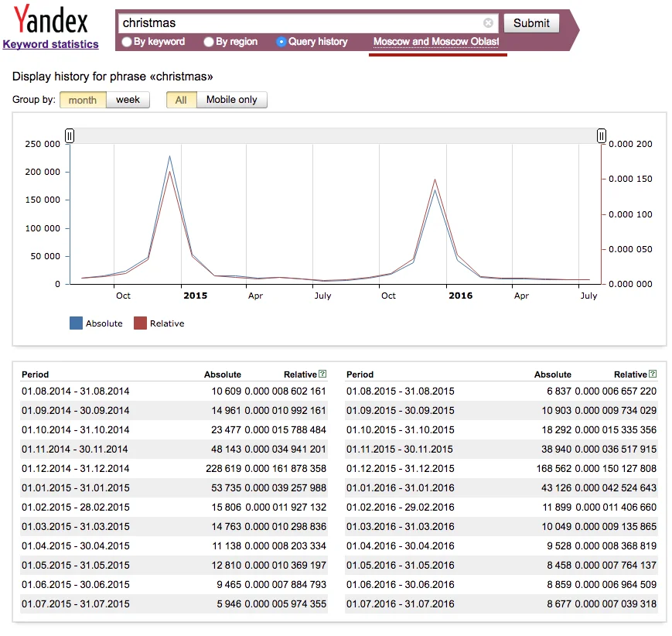
Task: Open the Relative column help in left table
Action: [x=323, y=374]
